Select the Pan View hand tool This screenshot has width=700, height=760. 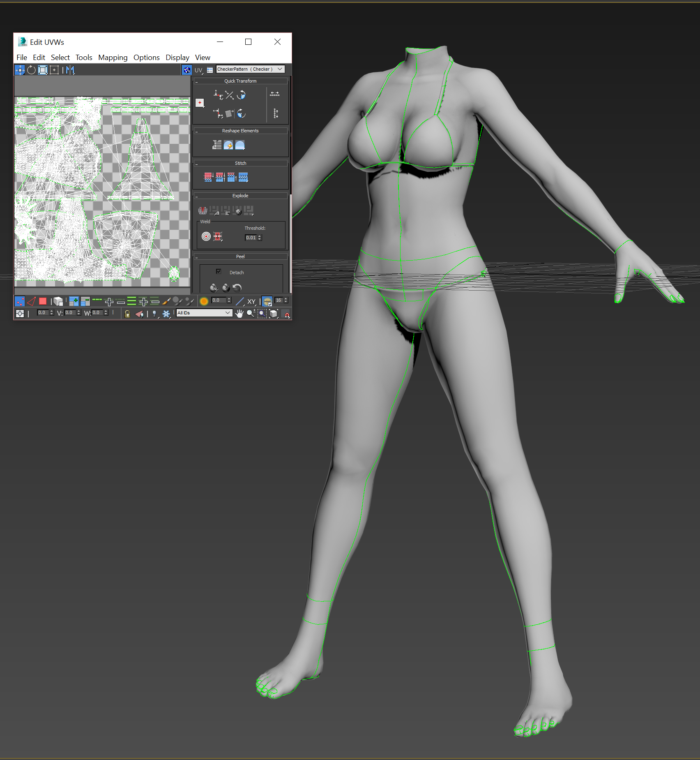[239, 314]
